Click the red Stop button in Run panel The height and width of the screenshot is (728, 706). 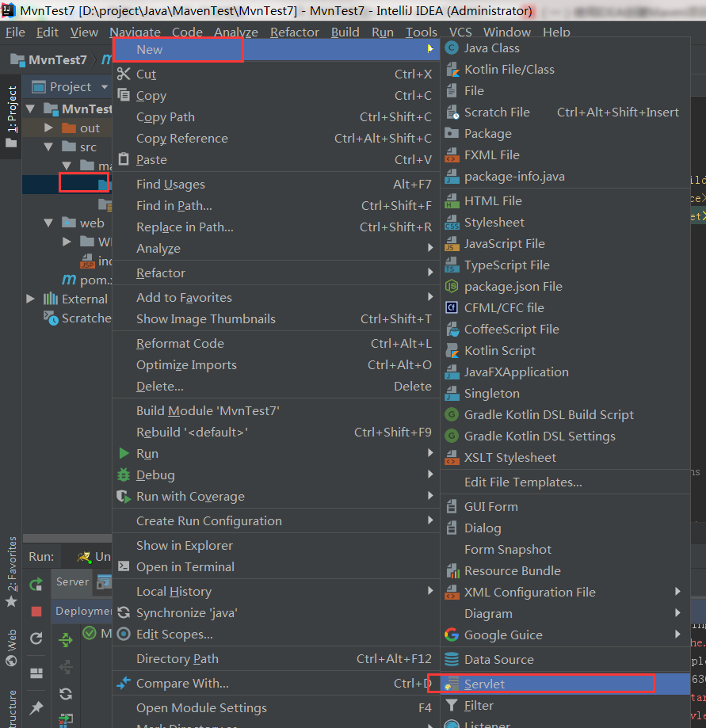click(36, 611)
